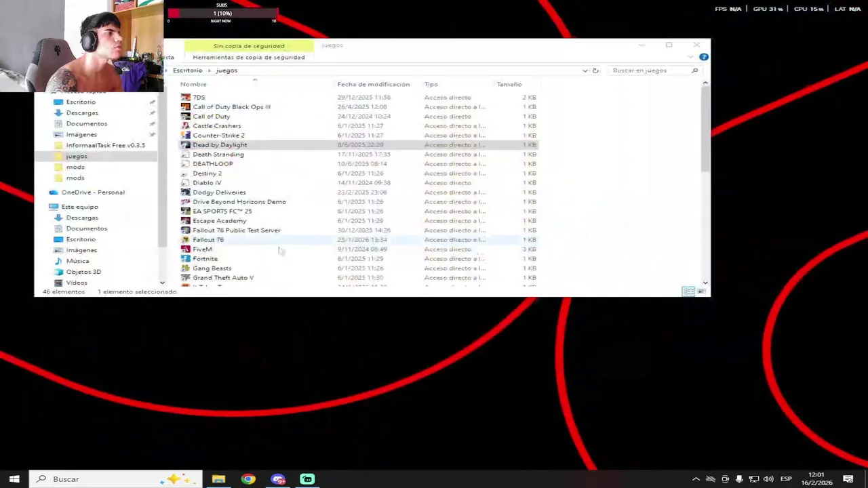Open the Sin copia de seguridad tab

[x=249, y=46]
